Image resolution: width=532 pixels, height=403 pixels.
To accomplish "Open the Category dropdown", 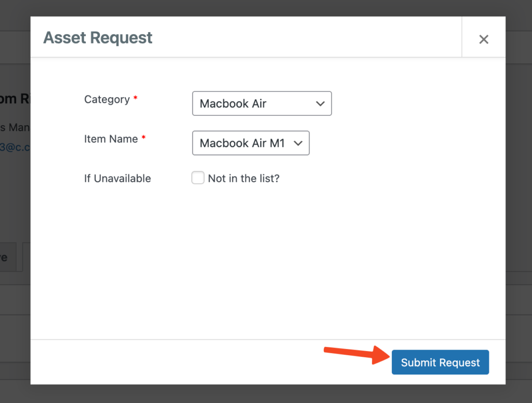I will click(x=261, y=103).
